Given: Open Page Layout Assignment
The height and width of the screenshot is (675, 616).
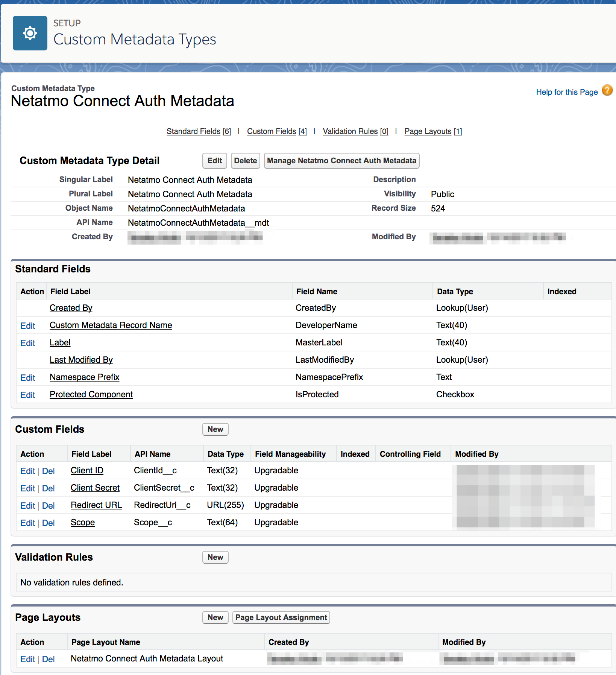Looking at the screenshot, I should [x=281, y=617].
